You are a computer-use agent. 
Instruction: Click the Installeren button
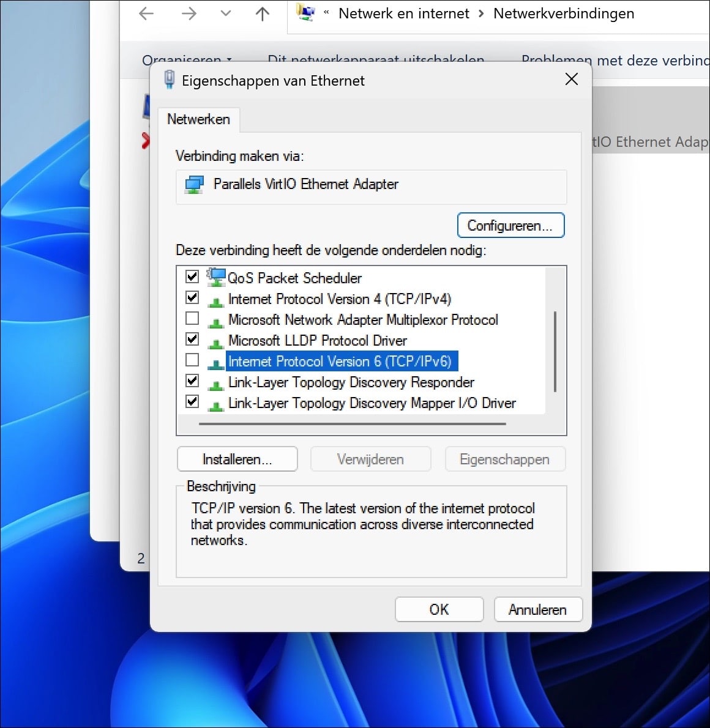[237, 459]
